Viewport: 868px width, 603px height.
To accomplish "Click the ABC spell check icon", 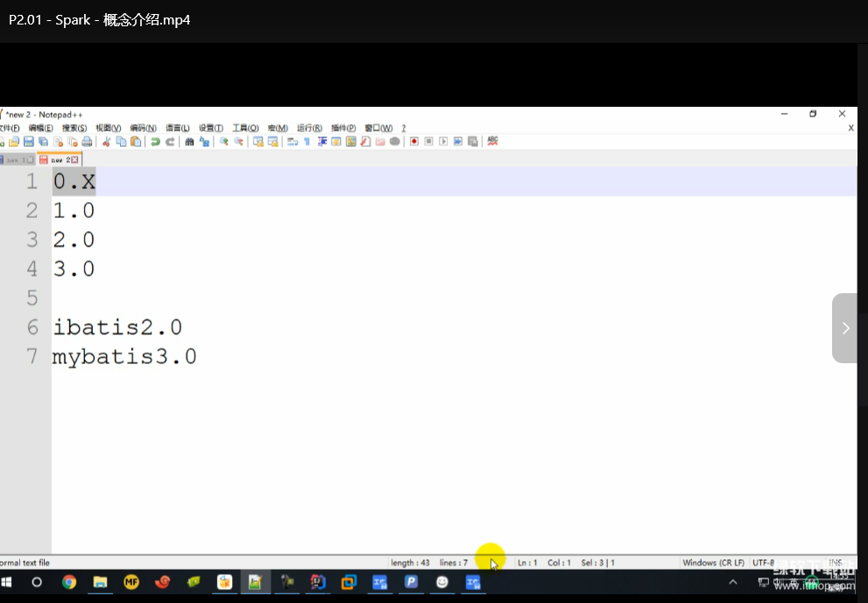I will coord(492,141).
